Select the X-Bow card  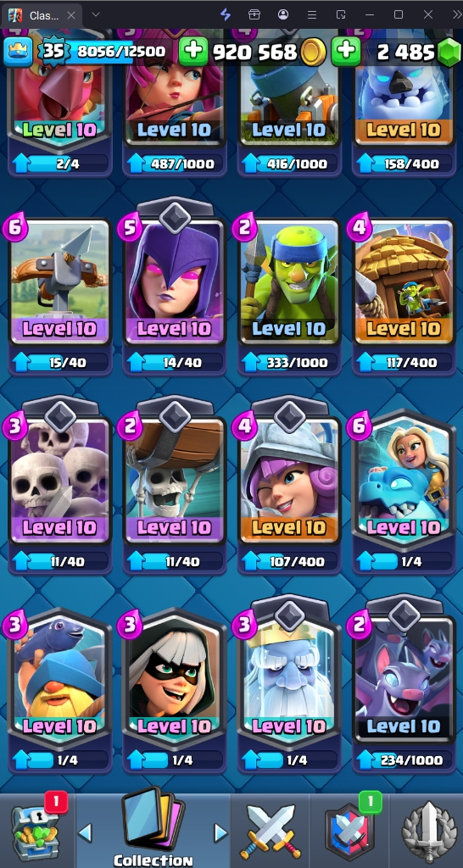(x=60, y=281)
